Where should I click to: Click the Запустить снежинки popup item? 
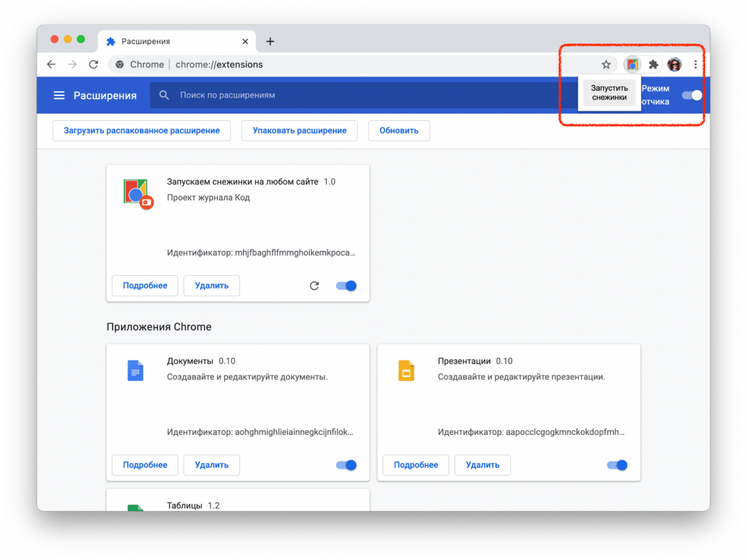[609, 93]
